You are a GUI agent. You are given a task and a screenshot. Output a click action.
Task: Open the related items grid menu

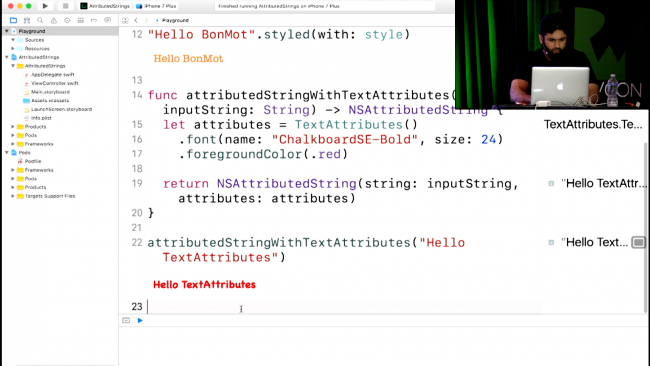tap(125, 20)
